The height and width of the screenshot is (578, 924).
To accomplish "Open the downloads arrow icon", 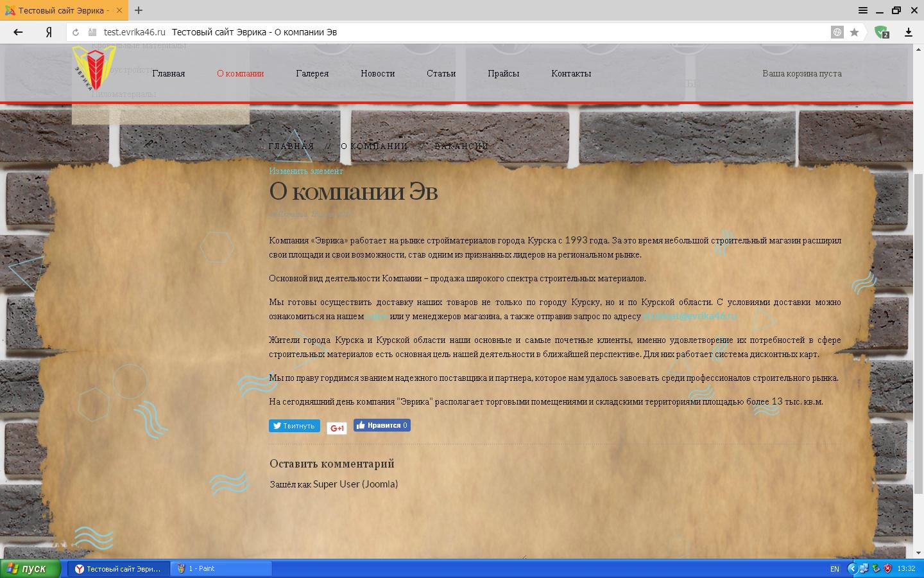I will click(908, 32).
